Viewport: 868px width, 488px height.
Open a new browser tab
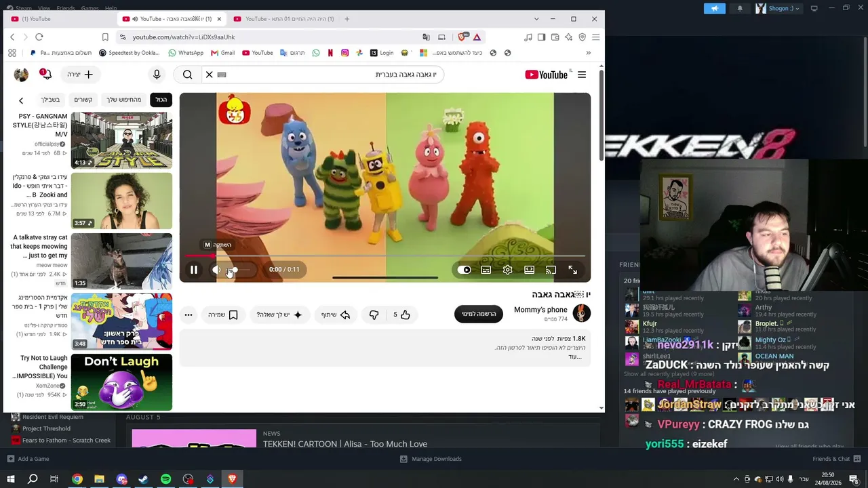point(347,19)
